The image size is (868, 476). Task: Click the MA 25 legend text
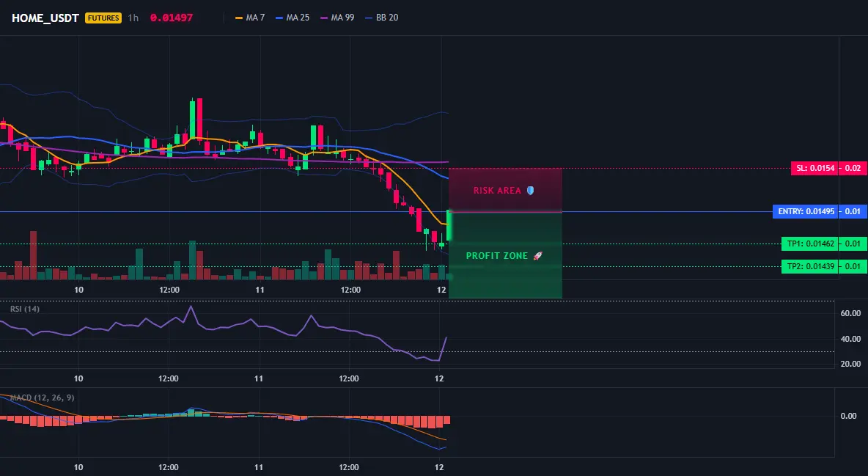[298, 18]
